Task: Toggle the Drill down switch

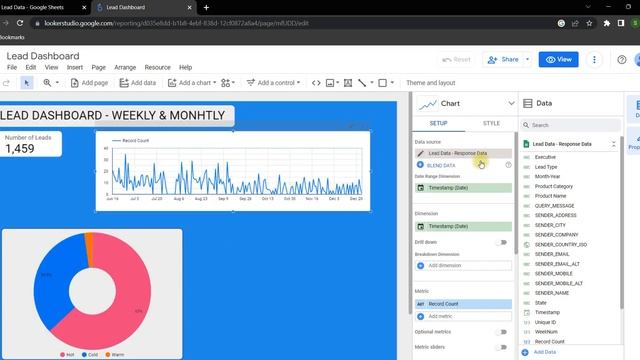Action: (502, 242)
